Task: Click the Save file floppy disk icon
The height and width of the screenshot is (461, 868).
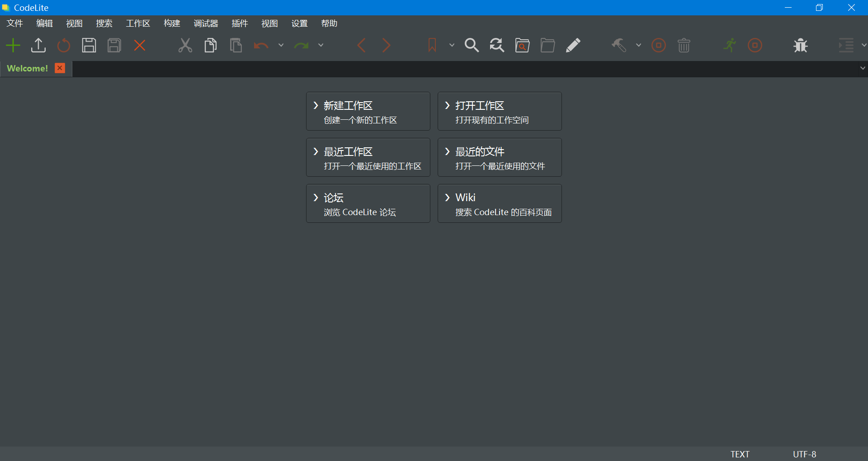Action: 89,45
